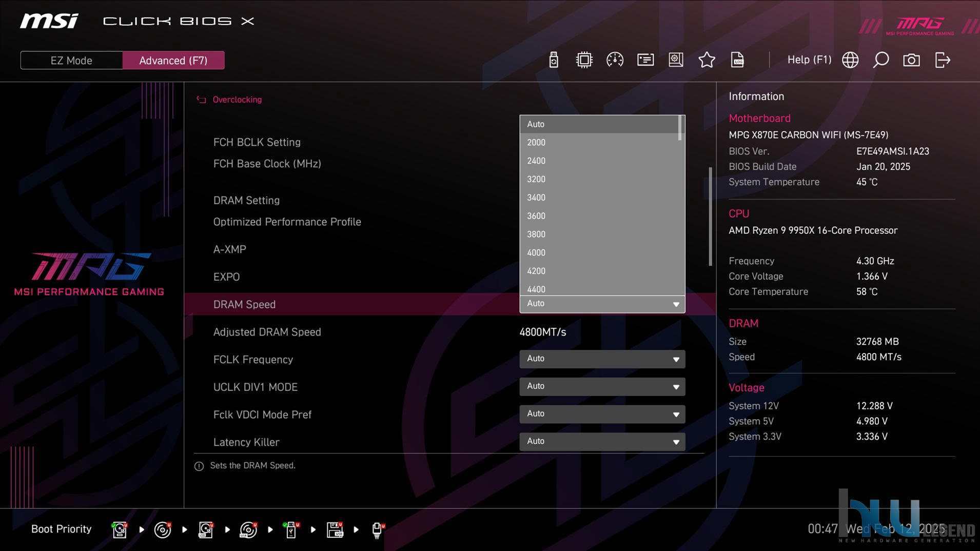The height and width of the screenshot is (551, 980).
Task: Select the Advanced (F7) tab
Action: (173, 60)
